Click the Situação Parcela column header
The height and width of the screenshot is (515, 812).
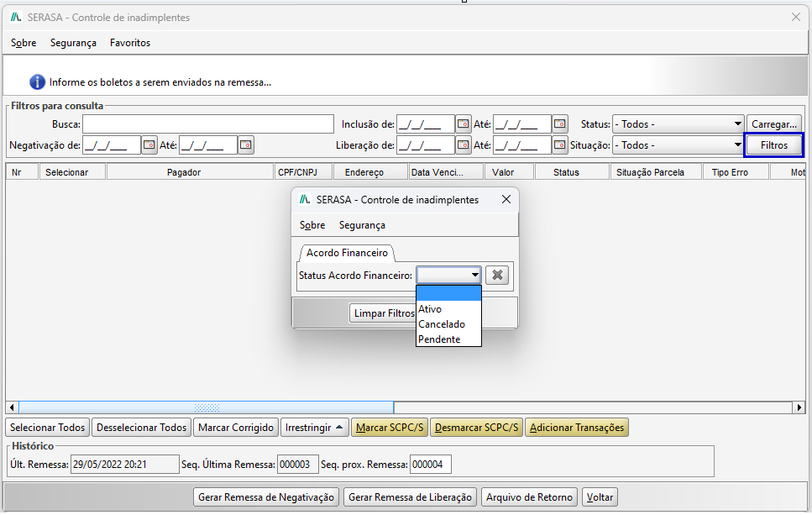click(656, 172)
